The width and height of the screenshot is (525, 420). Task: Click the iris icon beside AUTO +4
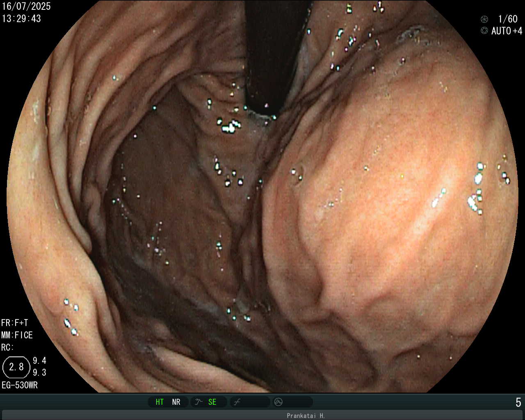click(484, 31)
